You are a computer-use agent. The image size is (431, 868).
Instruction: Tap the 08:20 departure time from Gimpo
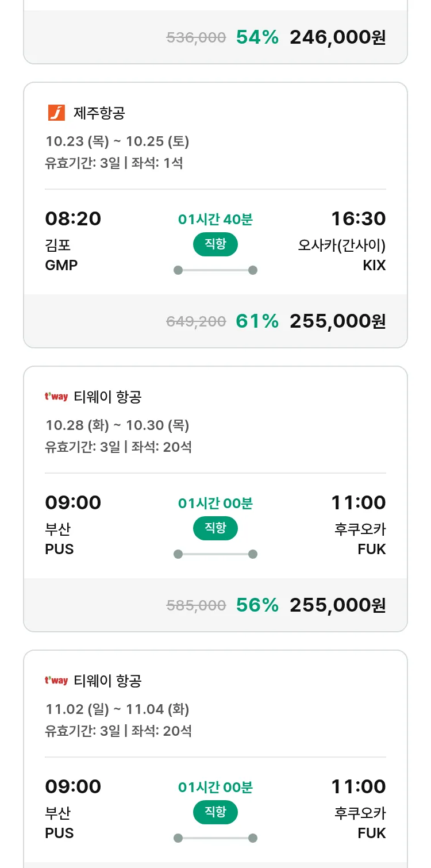[73, 219]
